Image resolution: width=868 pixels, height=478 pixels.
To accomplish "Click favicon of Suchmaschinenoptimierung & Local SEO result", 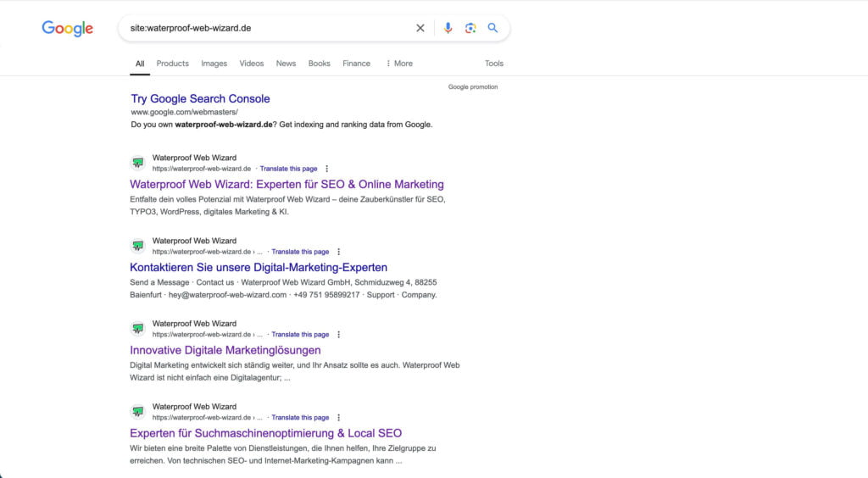I will 138,412.
